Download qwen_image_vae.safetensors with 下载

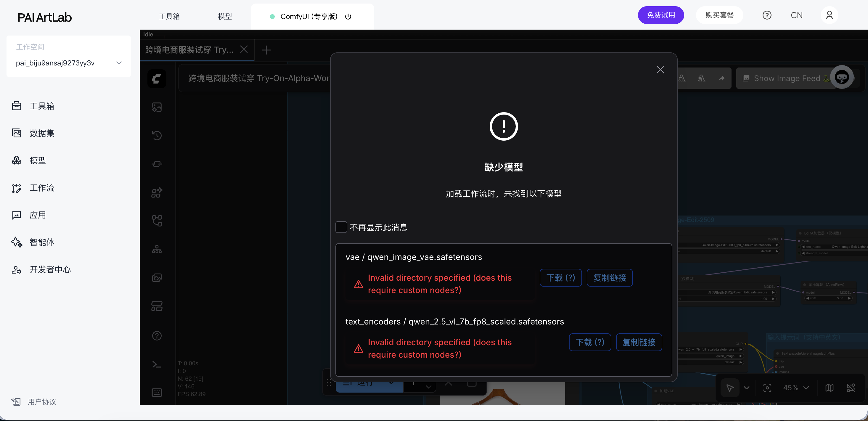coord(560,278)
